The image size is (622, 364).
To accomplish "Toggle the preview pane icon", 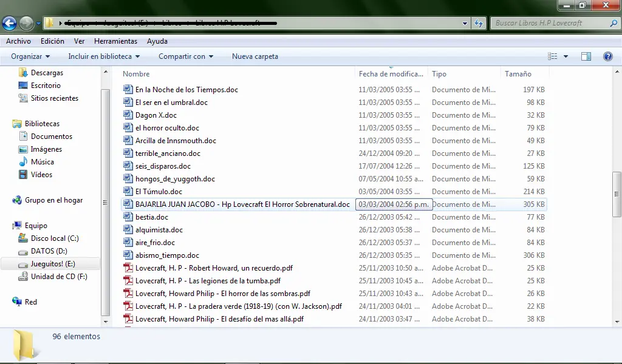I will [586, 56].
